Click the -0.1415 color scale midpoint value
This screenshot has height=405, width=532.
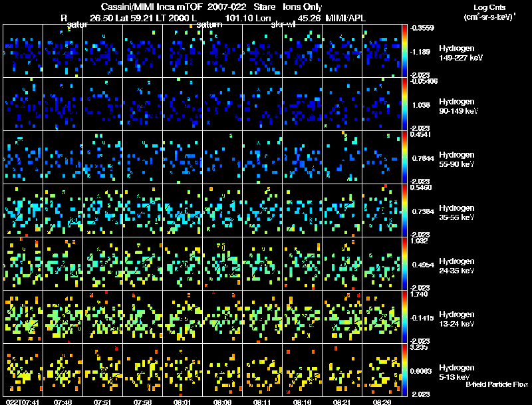tap(422, 318)
